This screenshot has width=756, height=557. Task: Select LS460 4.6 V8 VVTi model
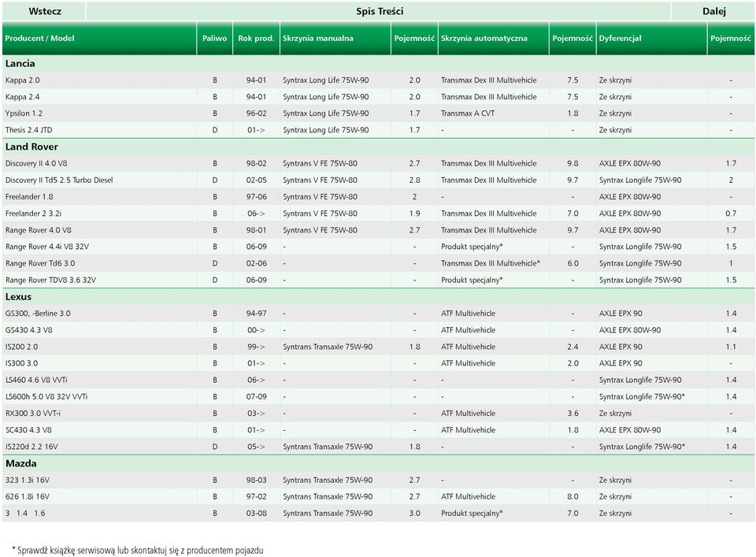pos(37,380)
